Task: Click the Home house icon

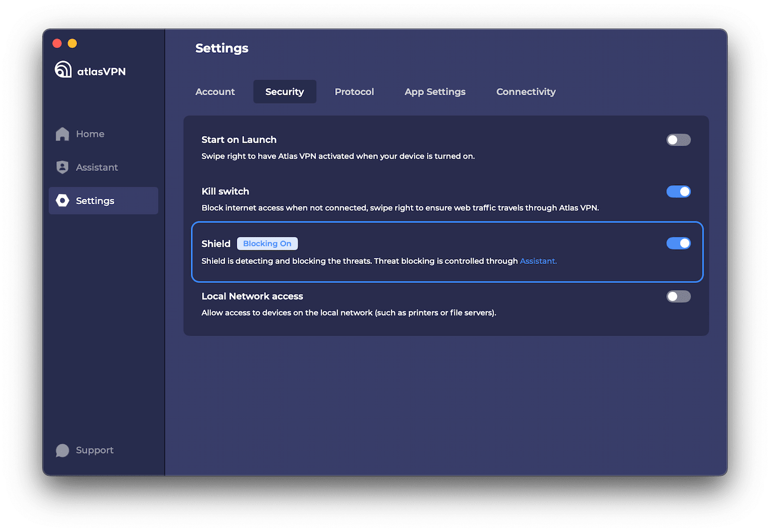Action: click(62, 134)
